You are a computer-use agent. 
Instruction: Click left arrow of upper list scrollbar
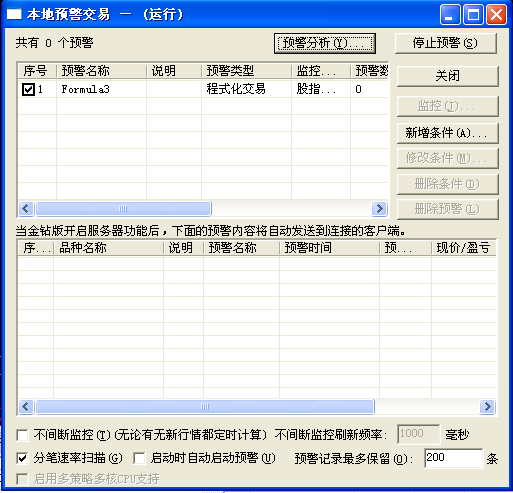point(26,209)
